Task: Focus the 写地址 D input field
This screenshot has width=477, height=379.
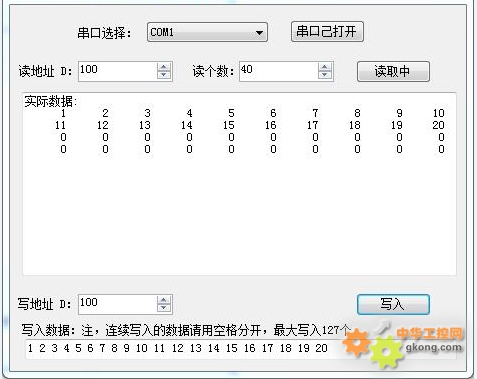Action: [117, 304]
